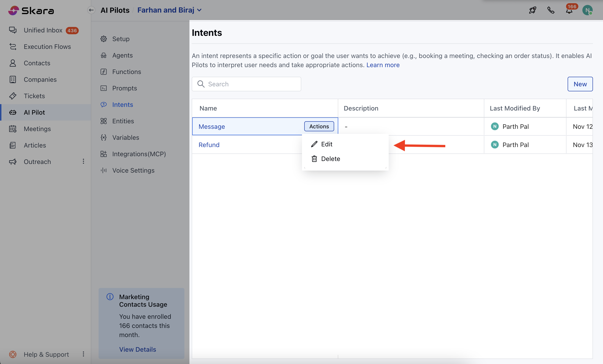Click the Tickets icon in sidebar
Image resolution: width=603 pixels, height=364 pixels.
(13, 96)
